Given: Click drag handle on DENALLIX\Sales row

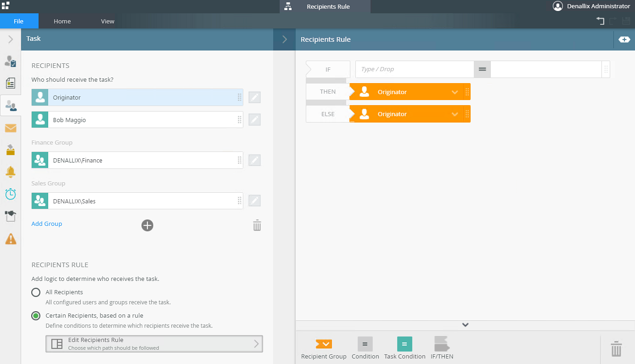Looking at the screenshot, I should [239, 201].
